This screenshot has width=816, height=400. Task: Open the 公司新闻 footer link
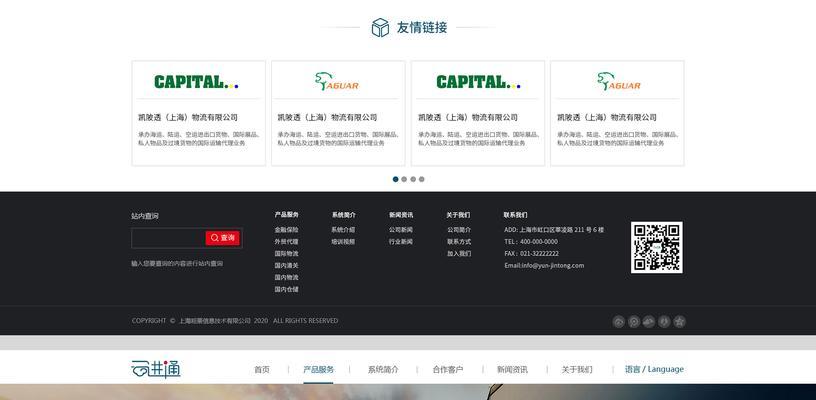pyautogui.click(x=401, y=229)
